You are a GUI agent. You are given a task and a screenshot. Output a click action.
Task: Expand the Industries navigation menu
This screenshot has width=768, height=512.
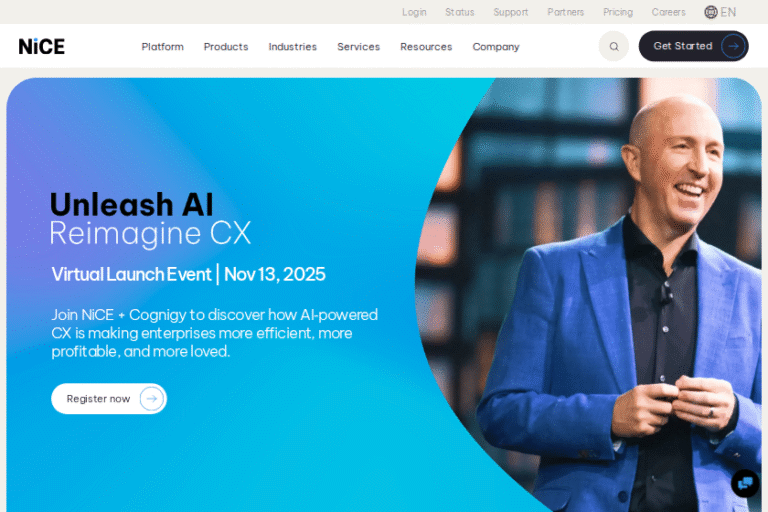click(292, 47)
